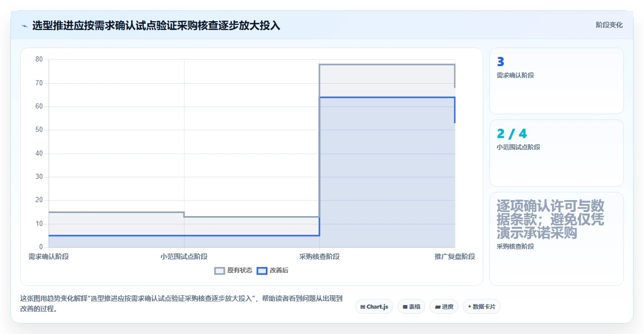
Task: Click the chart description paragraph below the chart
Action: [181, 304]
